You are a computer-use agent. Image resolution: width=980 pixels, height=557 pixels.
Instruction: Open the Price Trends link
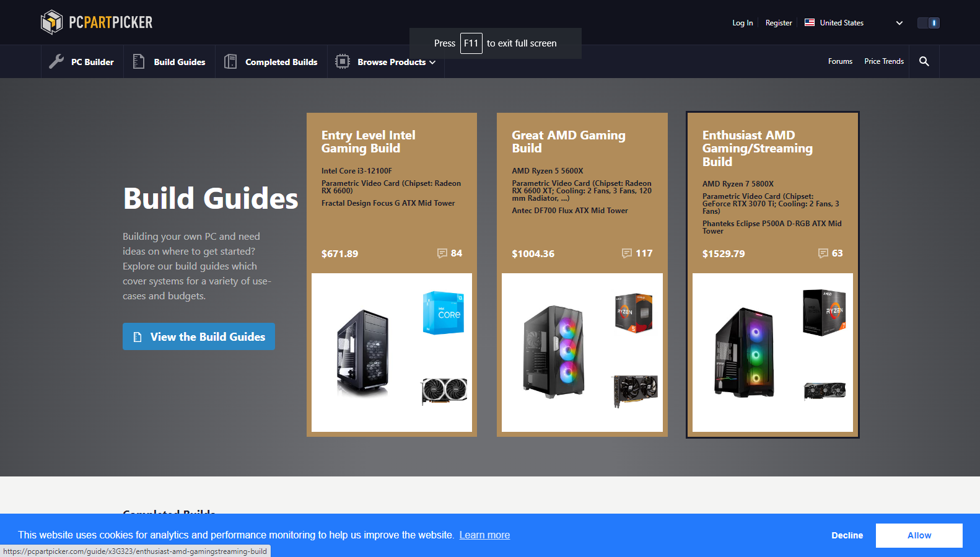[884, 61]
